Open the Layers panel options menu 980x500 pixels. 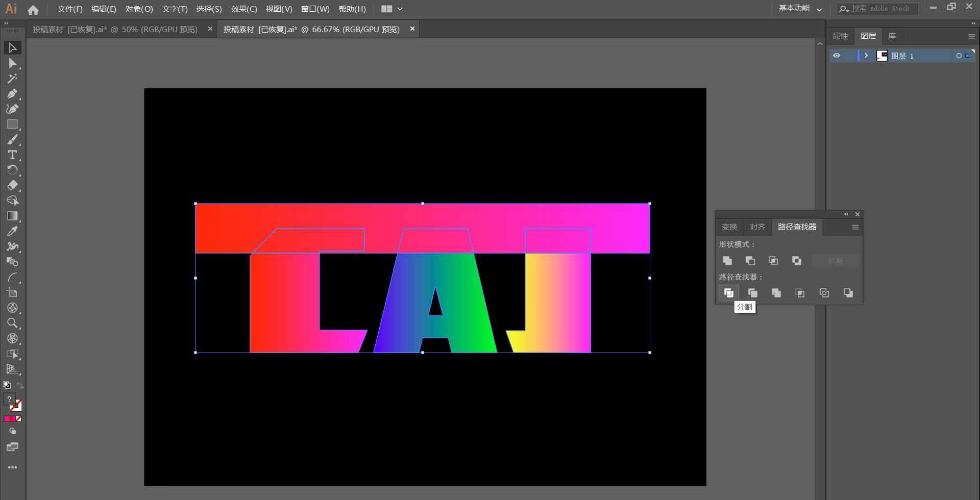click(971, 36)
